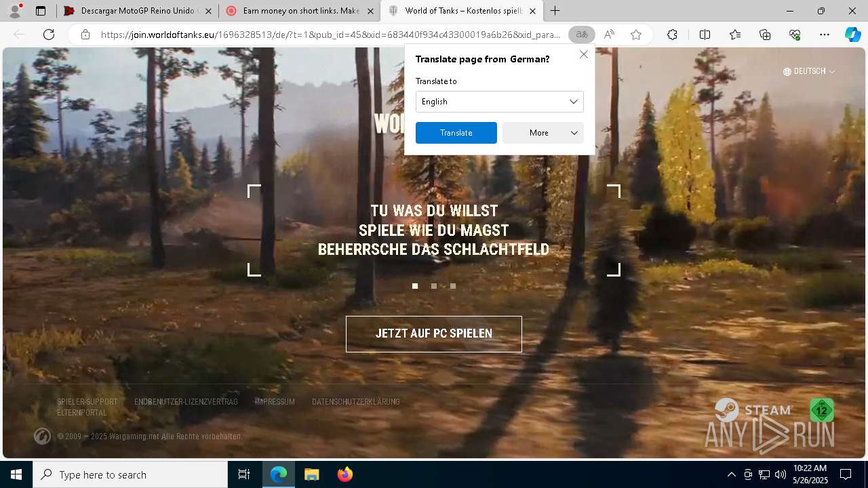Open the ELTERNPORTAL link
Image resolution: width=868 pixels, height=488 pixels.
click(82, 413)
